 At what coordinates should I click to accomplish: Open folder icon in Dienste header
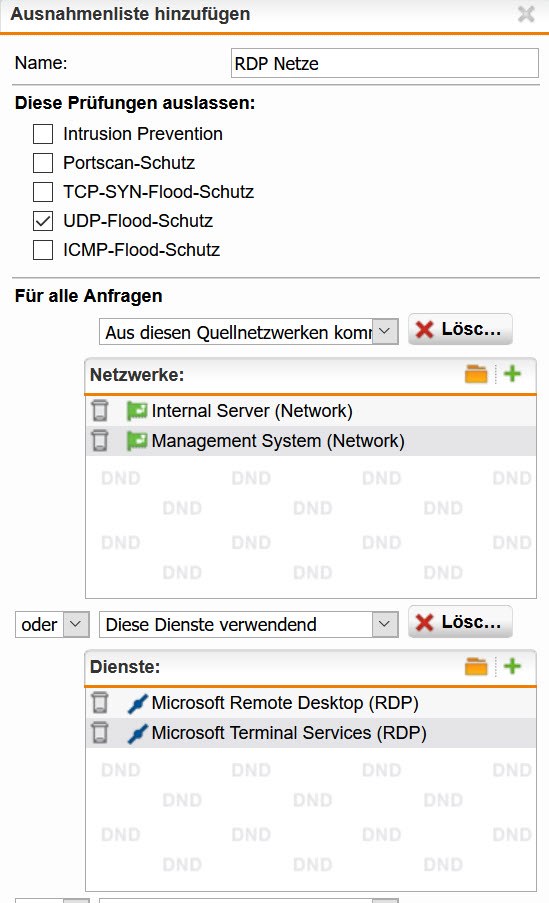coord(476,666)
